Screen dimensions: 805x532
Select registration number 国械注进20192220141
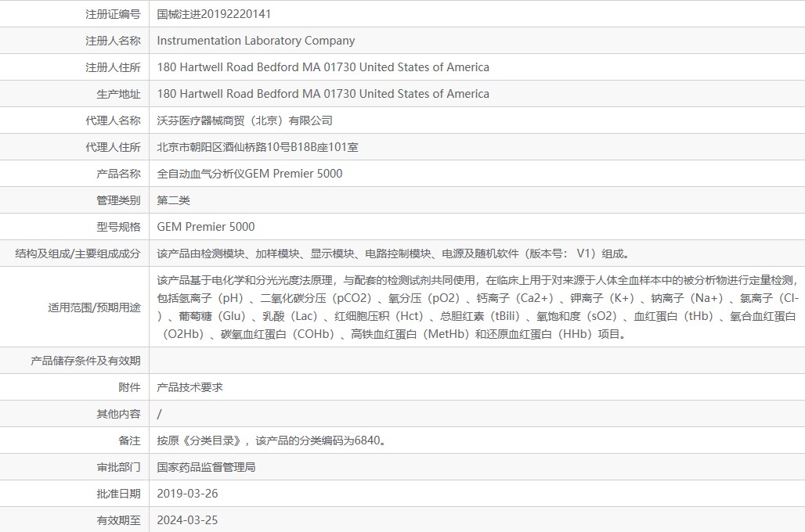(214, 14)
